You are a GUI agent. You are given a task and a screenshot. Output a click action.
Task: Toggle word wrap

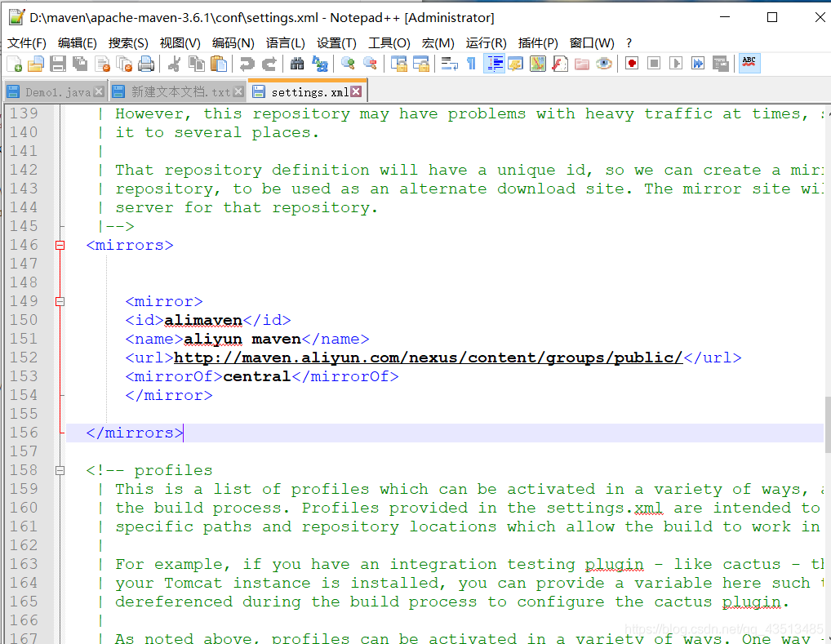(450, 64)
